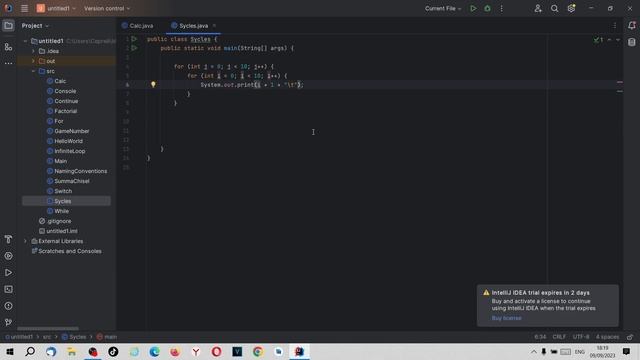Collapse the untitled1 root folder

pyautogui.click(x=25, y=41)
